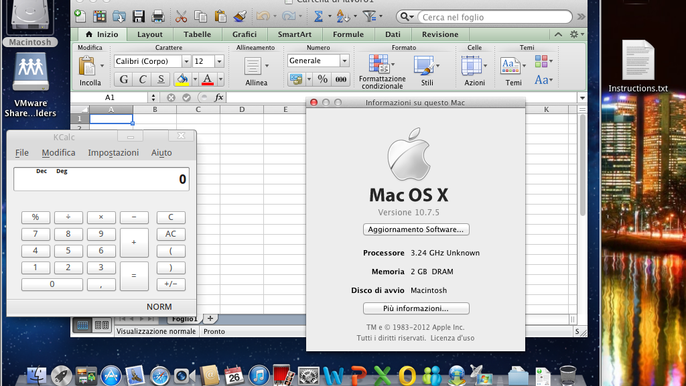686x386 pixels.
Task: Open the Formule ribbon tab
Action: [x=348, y=34]
